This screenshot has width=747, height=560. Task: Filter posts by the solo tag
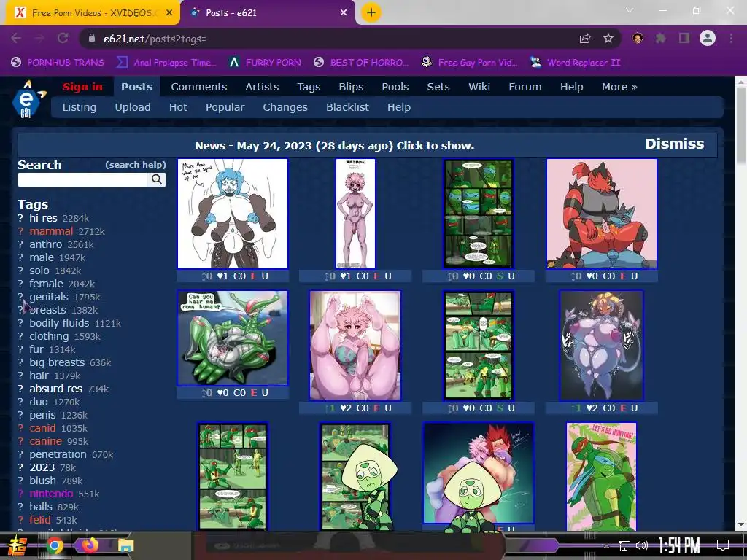tap(39, 271)
